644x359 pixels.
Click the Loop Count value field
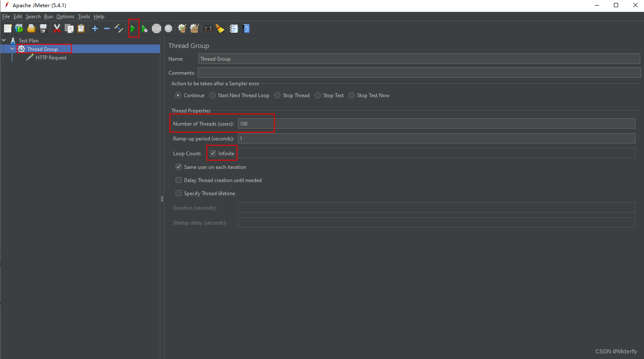[x=437, y=153]
